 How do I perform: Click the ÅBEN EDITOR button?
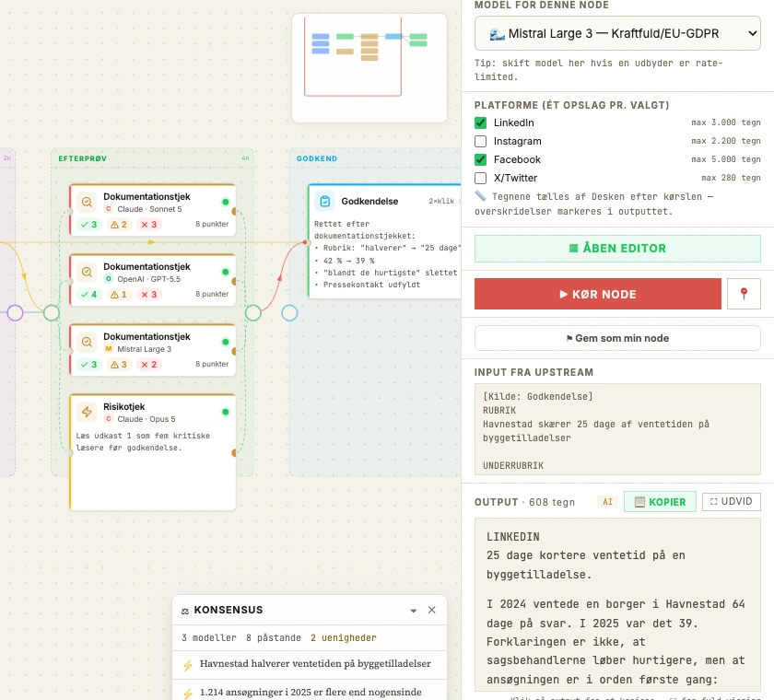(617, 249)
